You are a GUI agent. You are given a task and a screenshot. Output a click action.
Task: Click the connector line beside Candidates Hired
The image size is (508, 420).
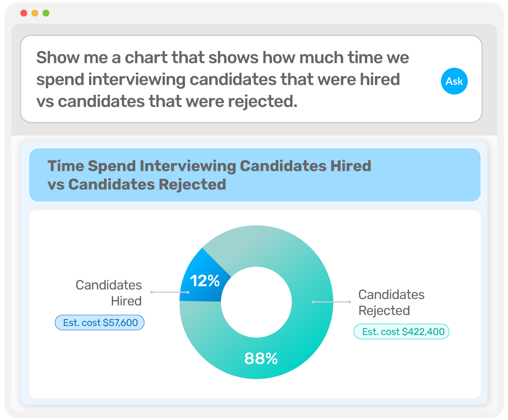pyautogui.click(x=169, y=292)
